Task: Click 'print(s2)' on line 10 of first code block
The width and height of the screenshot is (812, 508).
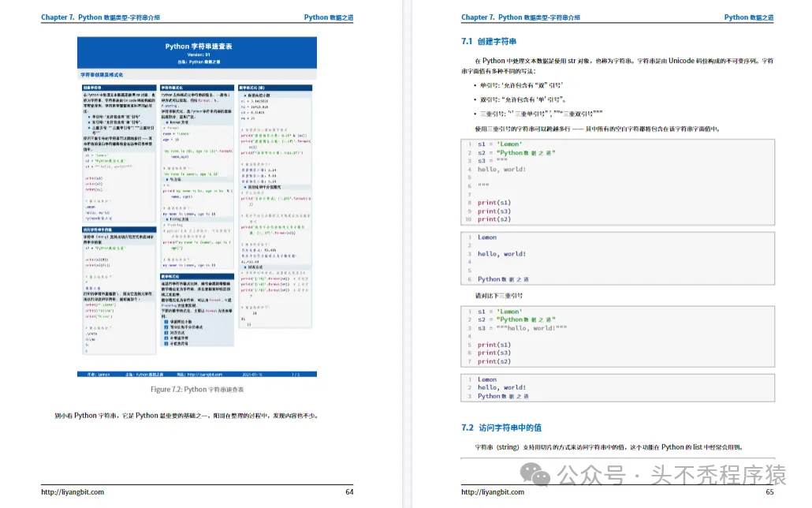Action: click(x=494, y=219)
